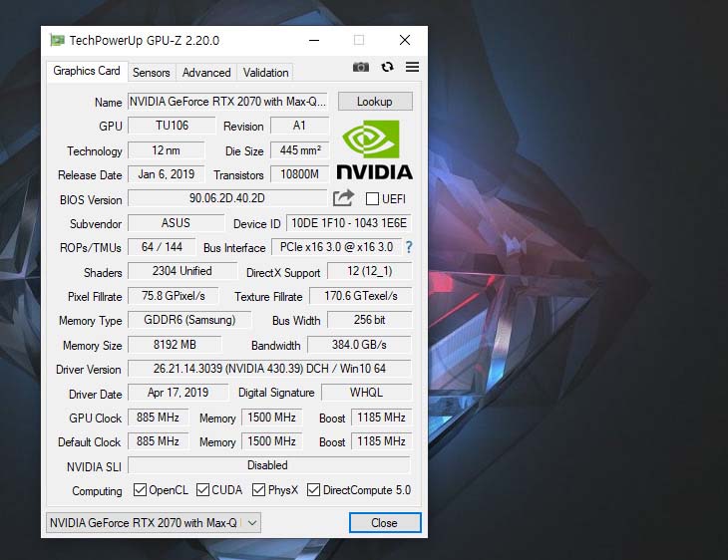Click the Shaders value 2304 Unified
This screenshot has width=728, height=560.
pos(182,271)
